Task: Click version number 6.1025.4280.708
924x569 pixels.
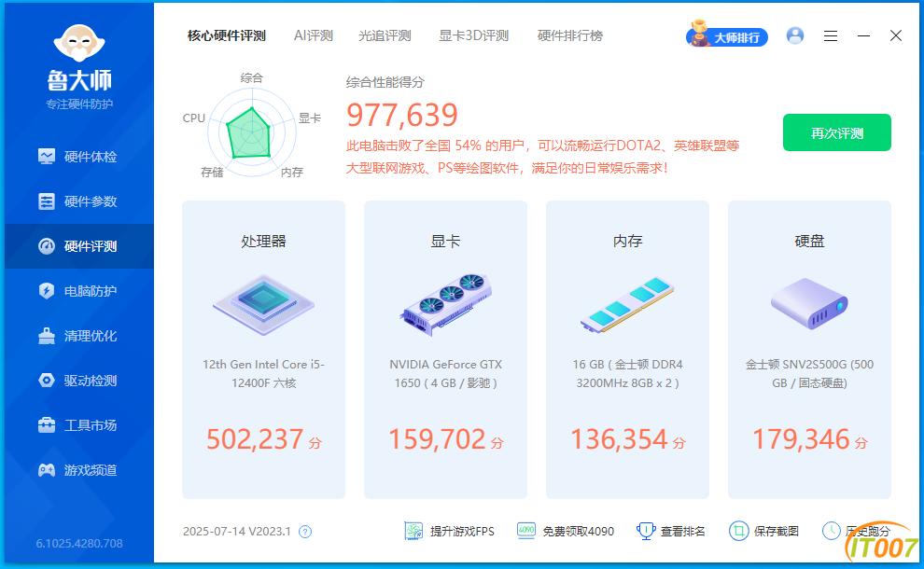Action: coord(79,543)
